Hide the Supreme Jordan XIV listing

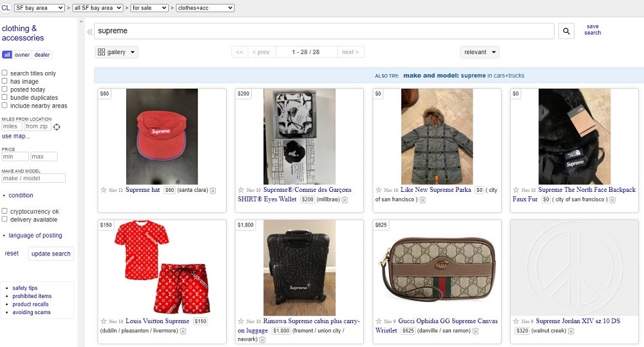571,332
